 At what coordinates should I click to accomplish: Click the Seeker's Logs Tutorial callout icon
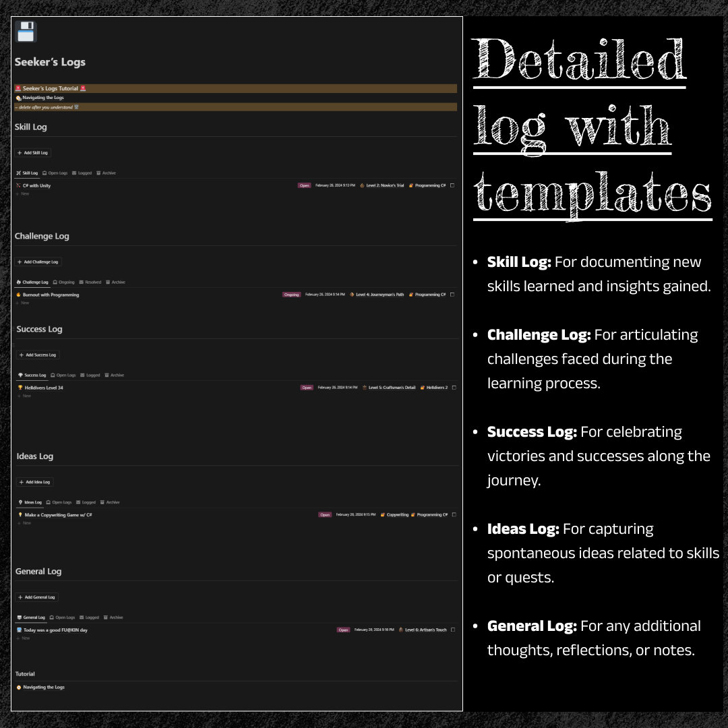point(20,88)
